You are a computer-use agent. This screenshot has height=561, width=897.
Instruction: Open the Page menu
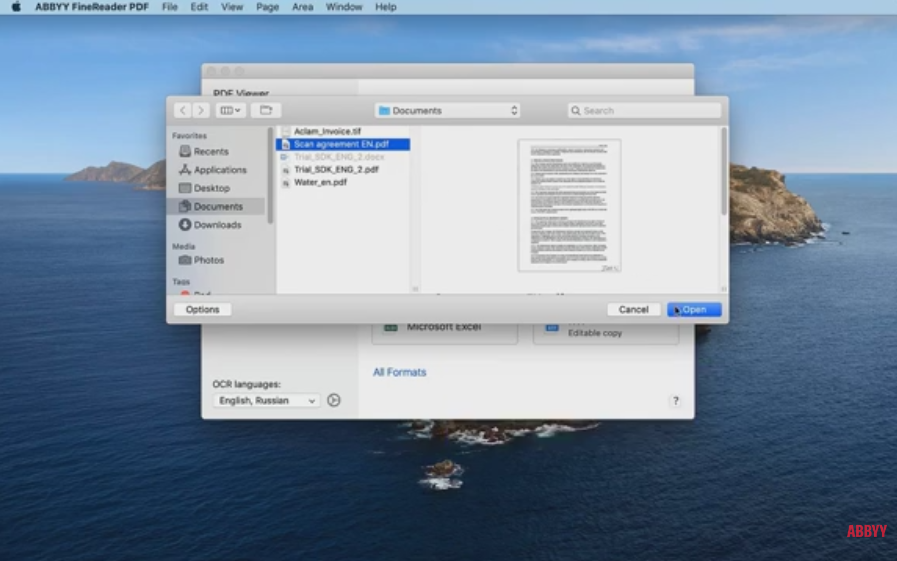click(x=267, y=7)
